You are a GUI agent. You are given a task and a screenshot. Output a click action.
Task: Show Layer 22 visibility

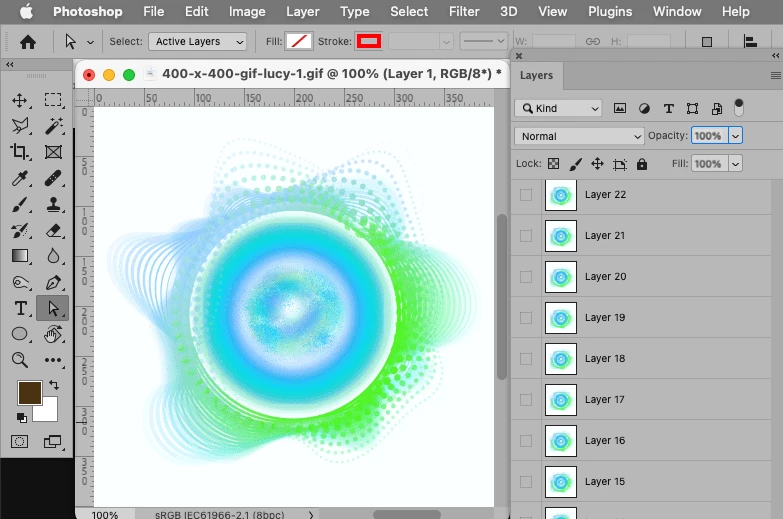pyautogui.click(x=526, y=195)
